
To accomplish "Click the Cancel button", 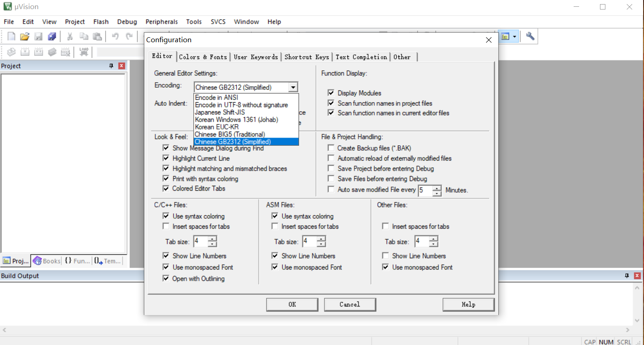I will (x=350, y=305).
